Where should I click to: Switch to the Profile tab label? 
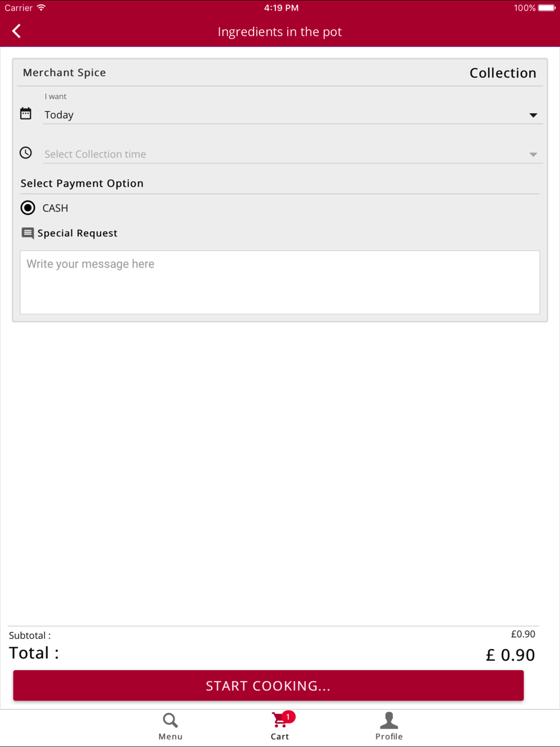389,736
